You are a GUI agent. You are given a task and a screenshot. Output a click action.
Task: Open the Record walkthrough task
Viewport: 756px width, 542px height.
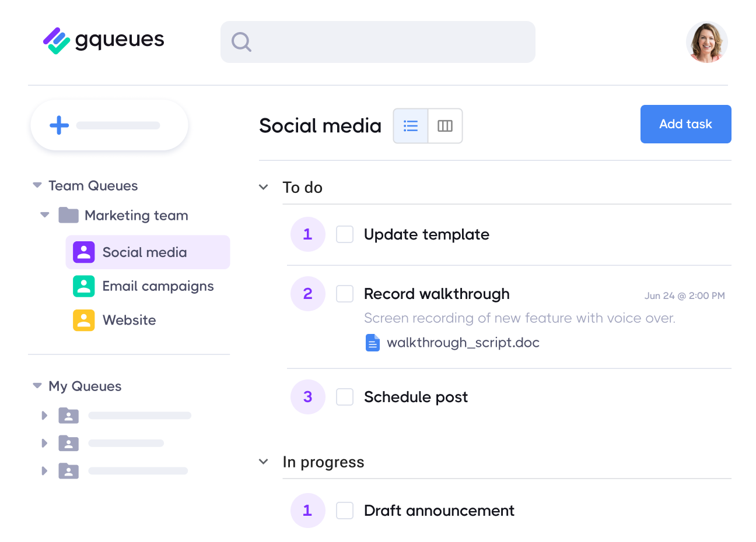point(437,294)
